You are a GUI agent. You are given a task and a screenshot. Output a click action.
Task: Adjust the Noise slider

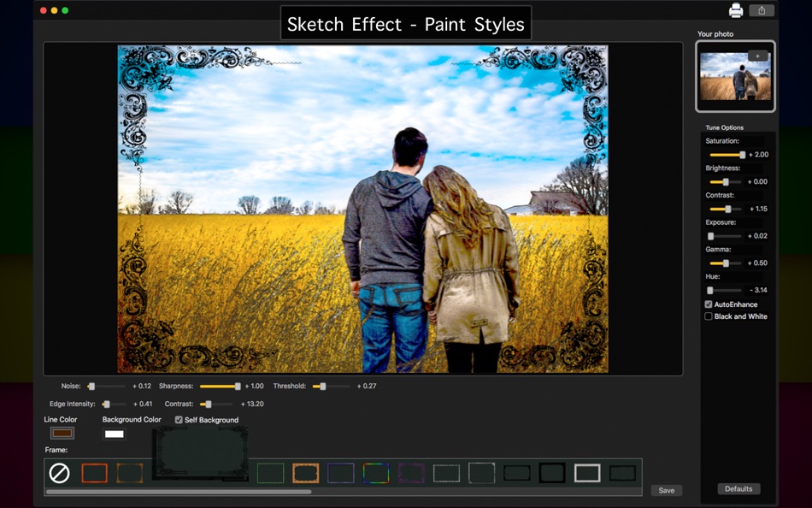click(107, 387)
